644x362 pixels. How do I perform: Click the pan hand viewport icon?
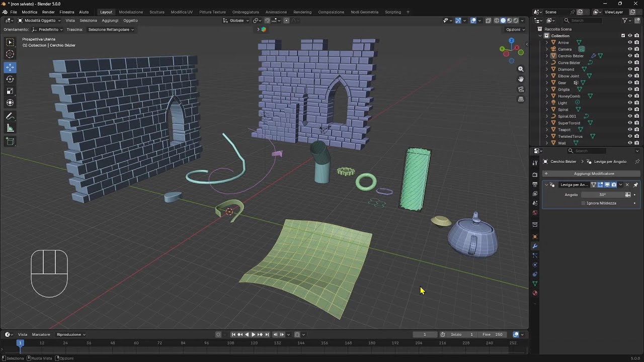(521, 79)
